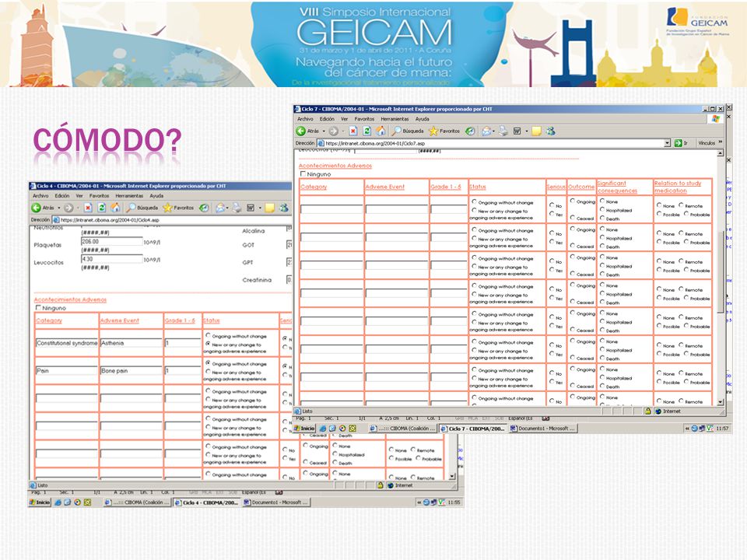Select 'Hospitalized' in first Ciclo 7 row
This screenshot has width=747, height=560.
[602, 209]
